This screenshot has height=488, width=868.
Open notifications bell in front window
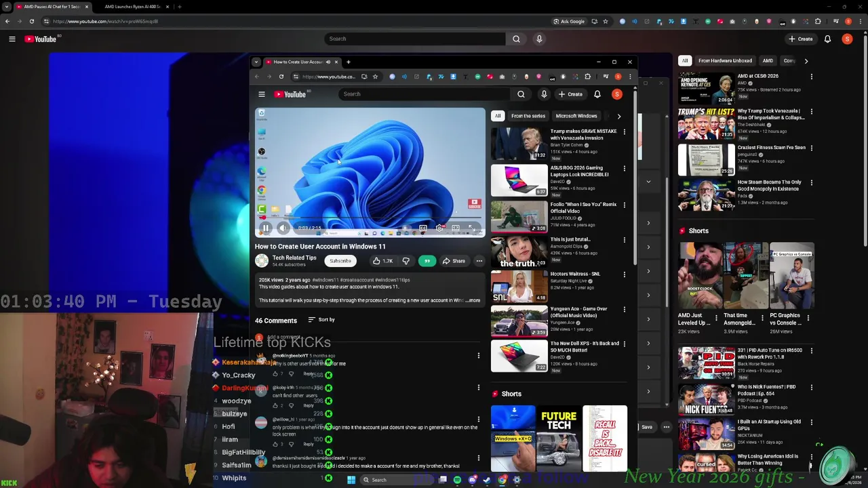click(x=597, y=94)
